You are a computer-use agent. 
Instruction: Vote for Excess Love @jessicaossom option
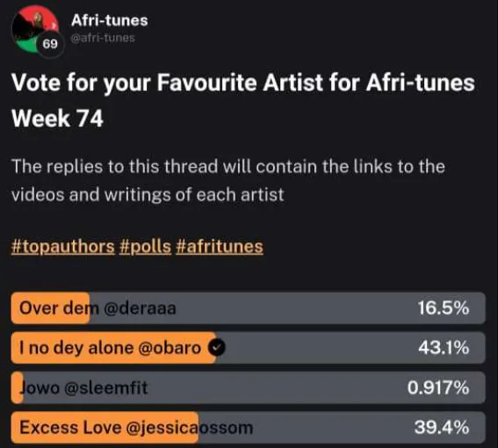(248, 427)
